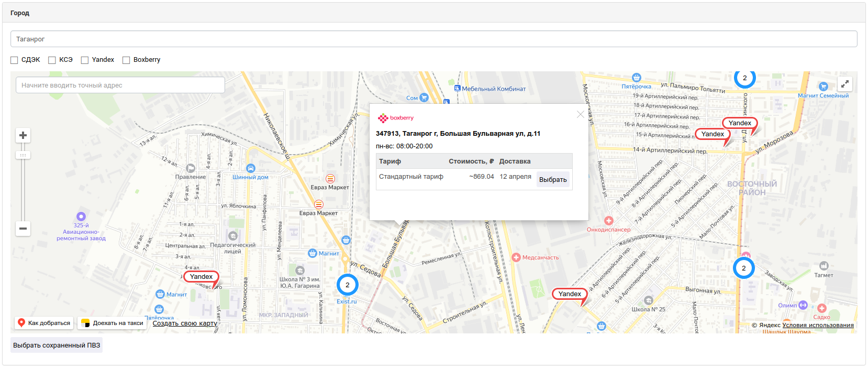Click the Мебельный Комбинат map icon

(457, 89)
